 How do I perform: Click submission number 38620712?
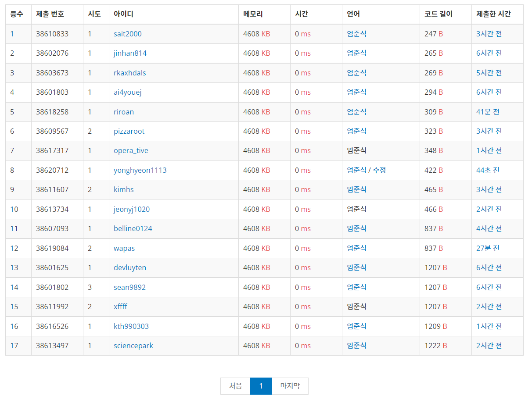point(52,170)
